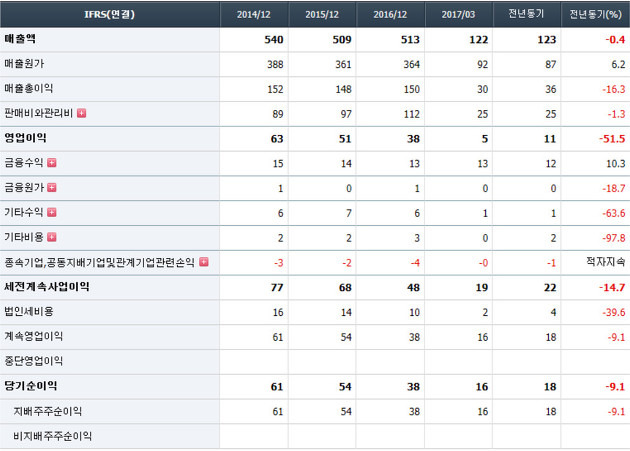This screenshot has height=451, width=630.
Task: Select the 기타수익 row label
Action: click(24, 212)
